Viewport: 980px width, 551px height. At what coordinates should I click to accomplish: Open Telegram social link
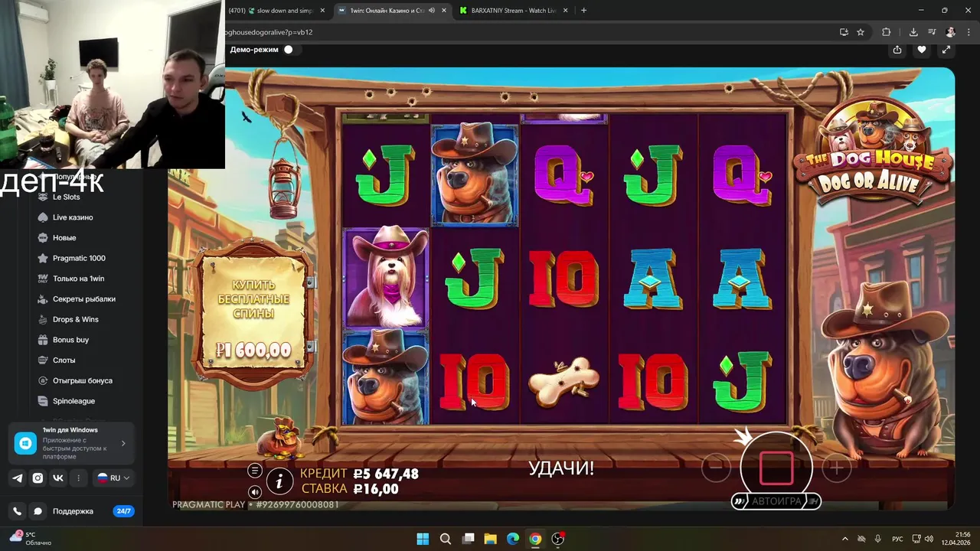tap(17, 478)
